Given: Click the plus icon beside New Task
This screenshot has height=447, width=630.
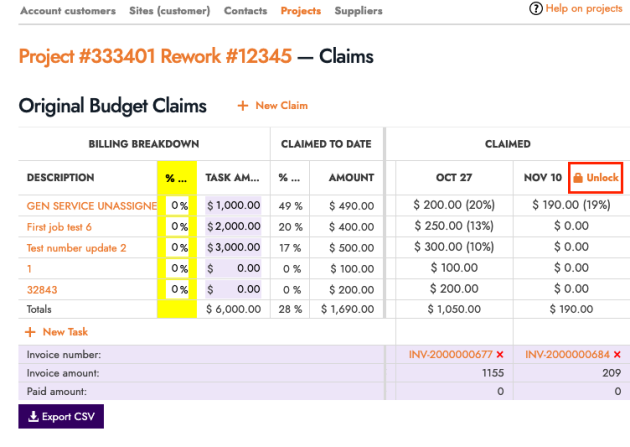Looking at the screenshot, I should (29, 331).
